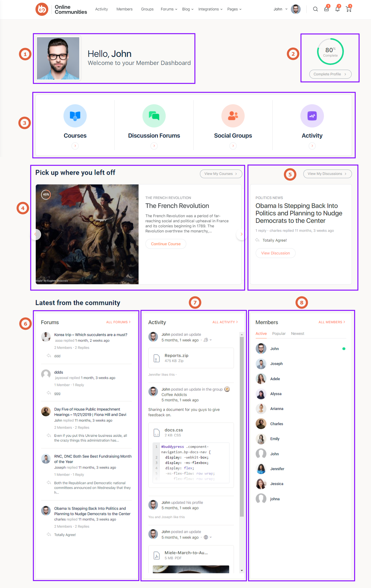Click the Complete Profile button
371x588 pixels.
330,74
